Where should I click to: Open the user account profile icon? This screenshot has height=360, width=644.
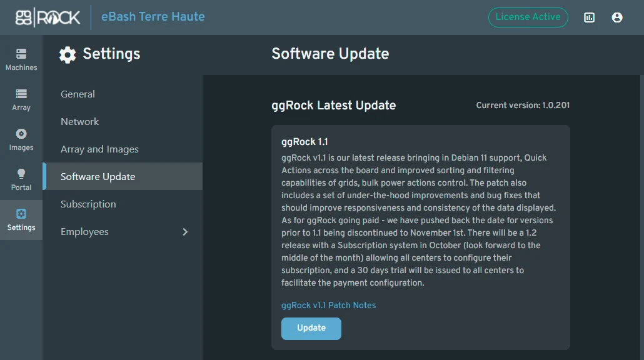[x=617, y=17]
